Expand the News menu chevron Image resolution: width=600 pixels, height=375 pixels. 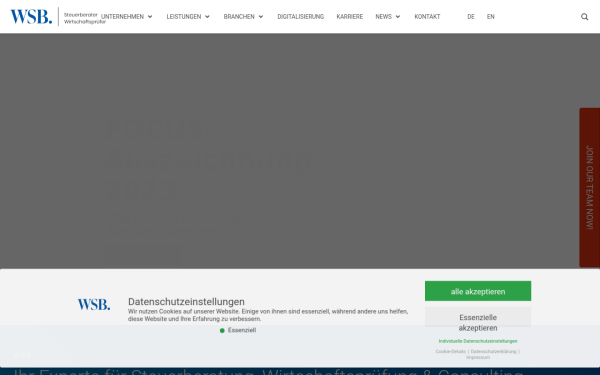398,16
